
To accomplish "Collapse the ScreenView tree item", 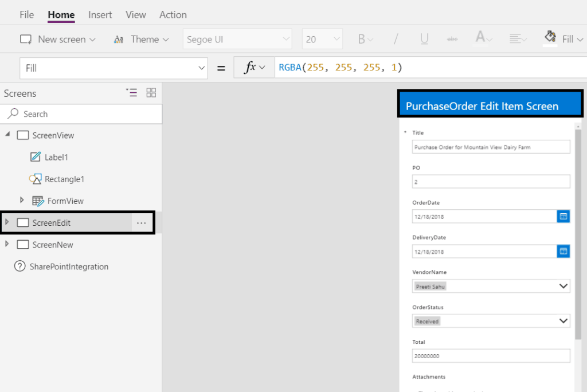I will pos(7,135).
